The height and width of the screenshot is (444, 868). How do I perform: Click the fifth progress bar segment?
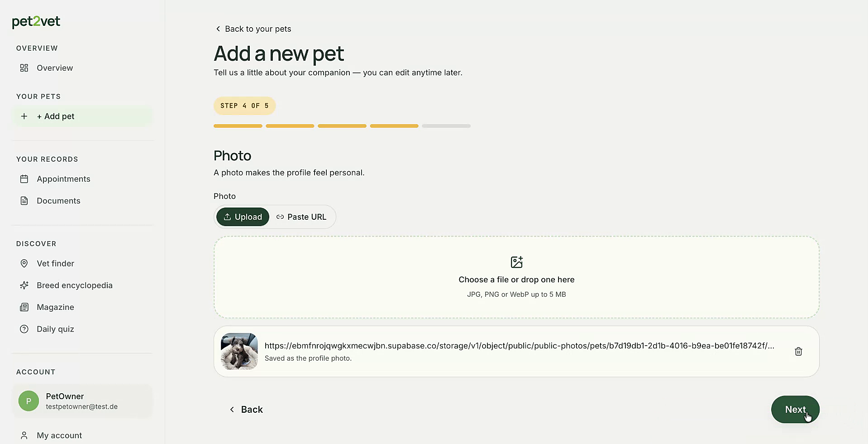click(446, 126)
